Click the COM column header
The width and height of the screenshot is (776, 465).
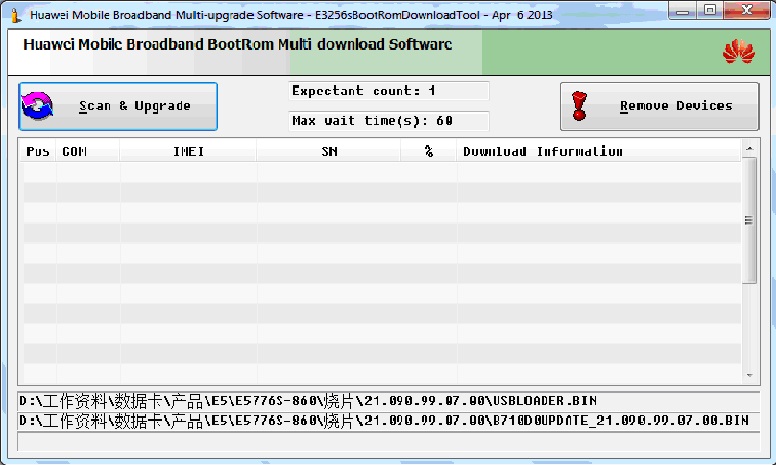point(87,152)
